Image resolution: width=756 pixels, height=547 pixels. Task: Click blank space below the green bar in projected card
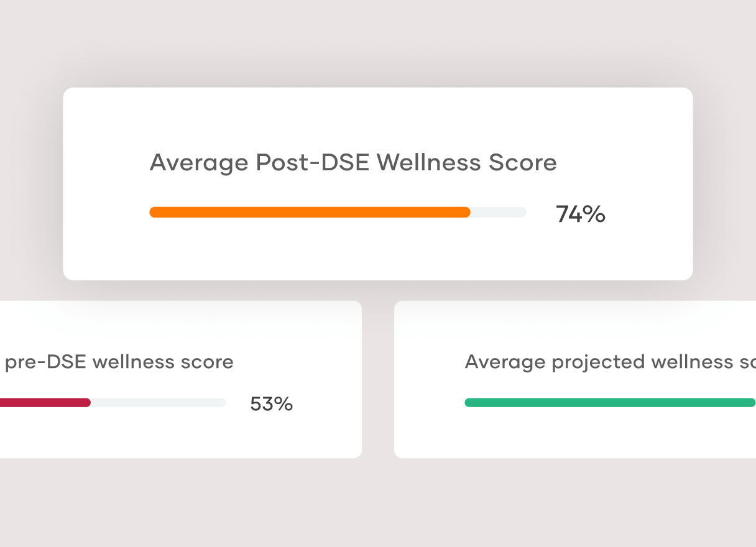click(x=609, y=435)
